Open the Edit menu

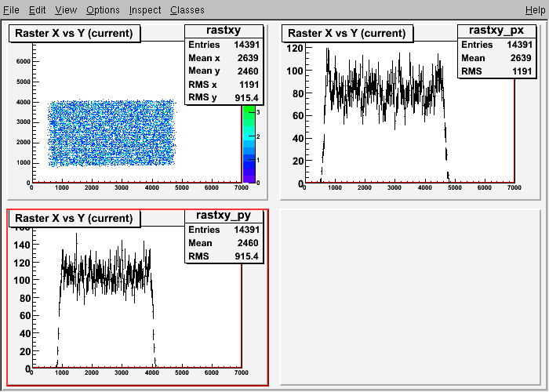tap(37, 9)
